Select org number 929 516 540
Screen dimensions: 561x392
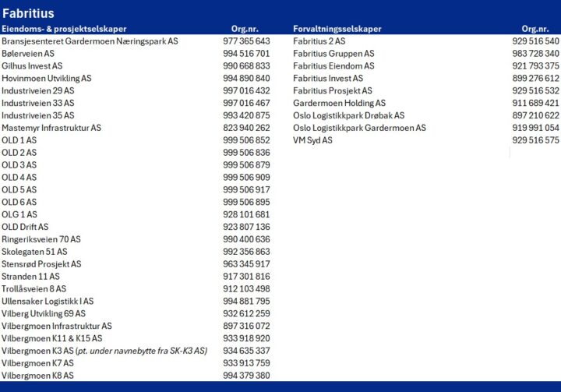[x=535, y=41]
